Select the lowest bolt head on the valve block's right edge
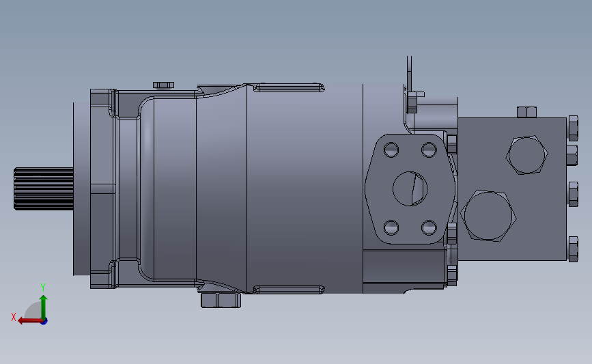Image resolution: width=592 pixels, height=364 pixels. pos(573,249)
